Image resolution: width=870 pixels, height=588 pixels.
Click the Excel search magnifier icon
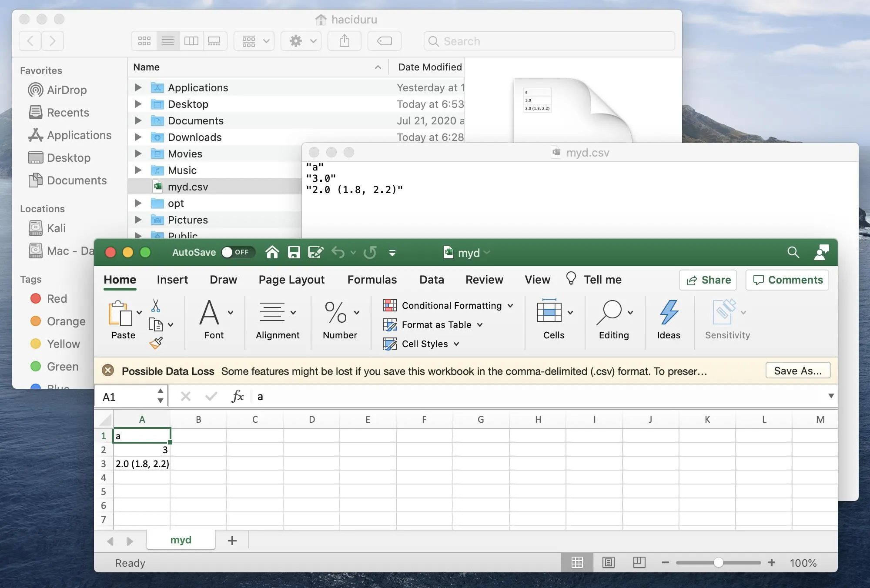point(793,253)
